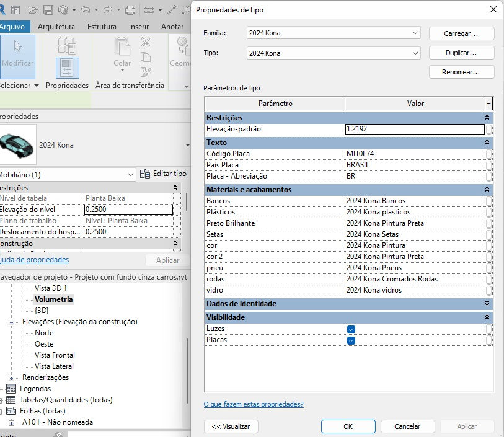Activate the Modificar arrow tool
Viewport: 504px width, 437px height.
point(17,57)
